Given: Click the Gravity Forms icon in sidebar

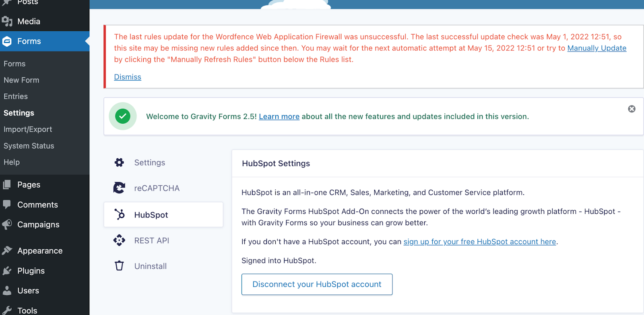Looking at the screenshot, I should tap(7, 41).
